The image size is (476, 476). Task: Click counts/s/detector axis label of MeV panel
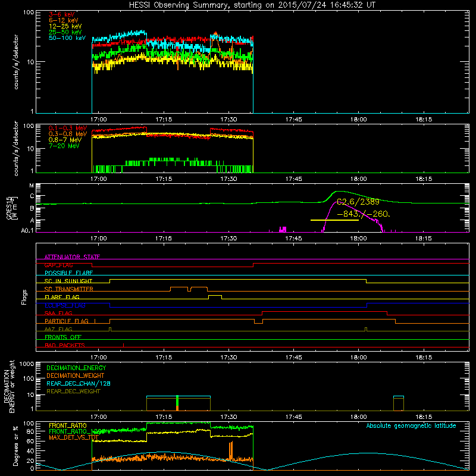tap(16, 149)
